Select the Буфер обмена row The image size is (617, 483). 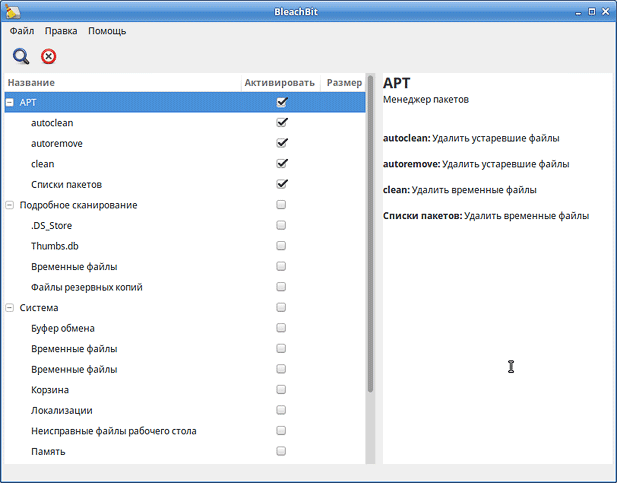(x=185, y=328)
